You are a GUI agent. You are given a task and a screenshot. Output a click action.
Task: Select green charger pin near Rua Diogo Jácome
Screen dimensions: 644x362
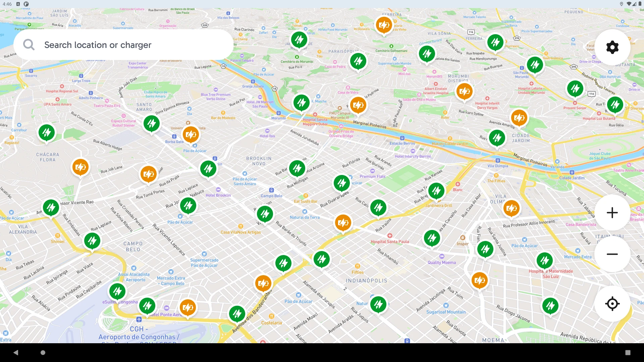pos(550,306)
